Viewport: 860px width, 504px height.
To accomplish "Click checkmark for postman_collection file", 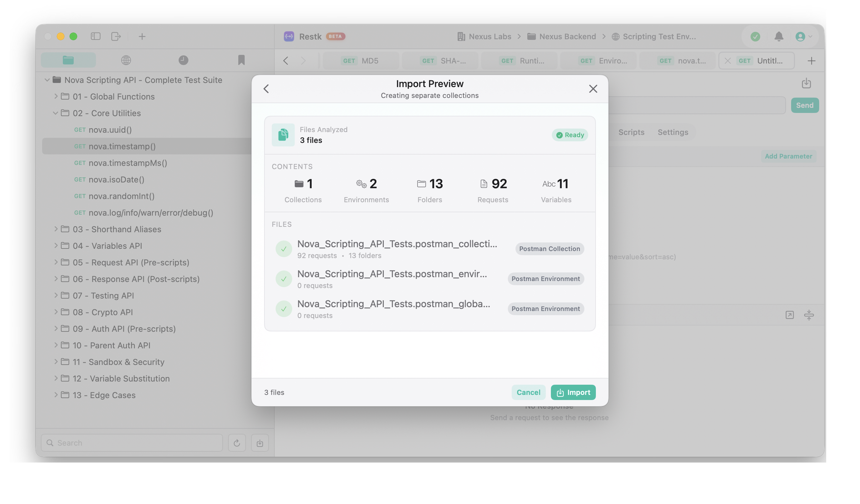I will point(284,249).
